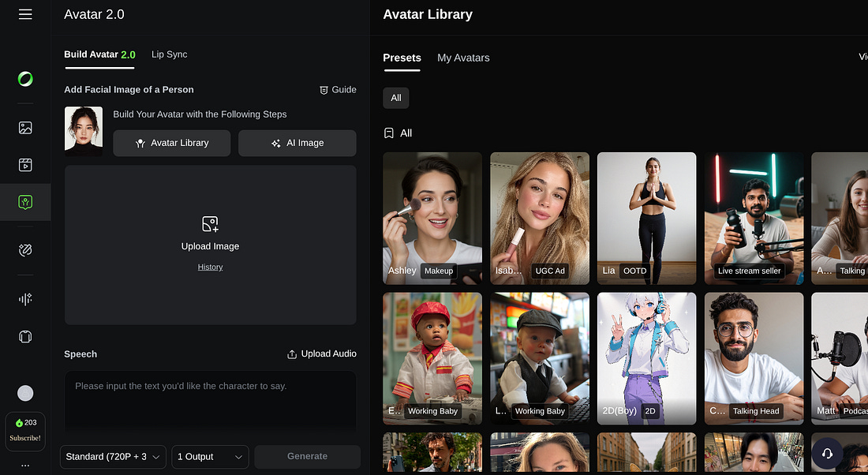This screenshot has height=475, width=868.
Task: Click the Upload Audio button
Action: 322,354
